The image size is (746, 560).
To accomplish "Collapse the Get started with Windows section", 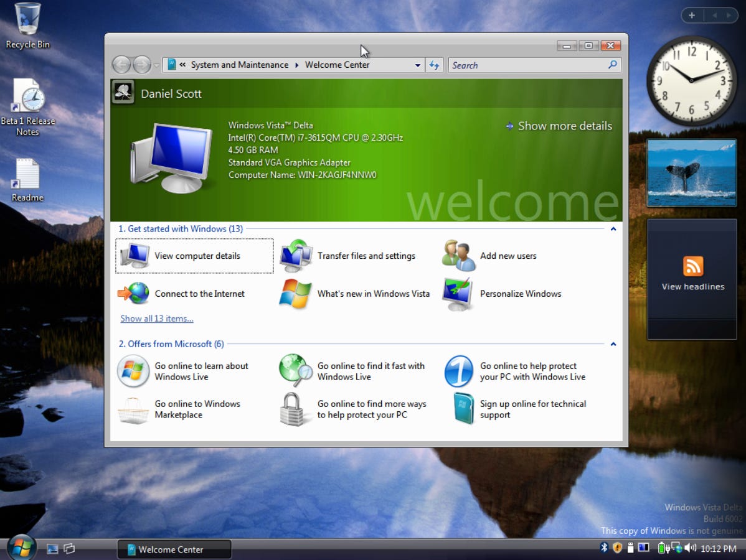I will click(613, 228).
